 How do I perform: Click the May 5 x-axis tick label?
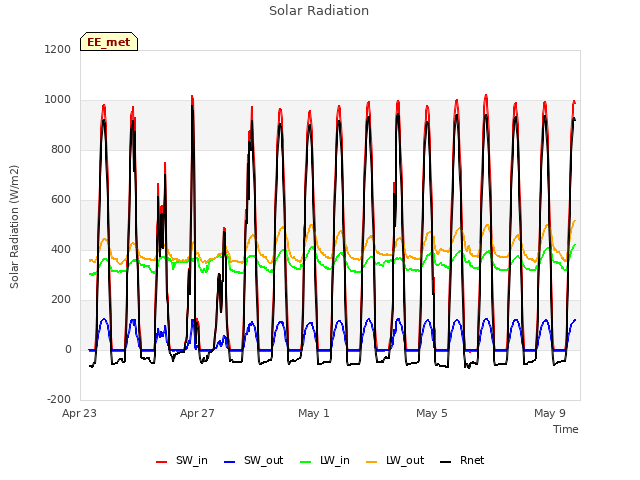pos(432,413)
